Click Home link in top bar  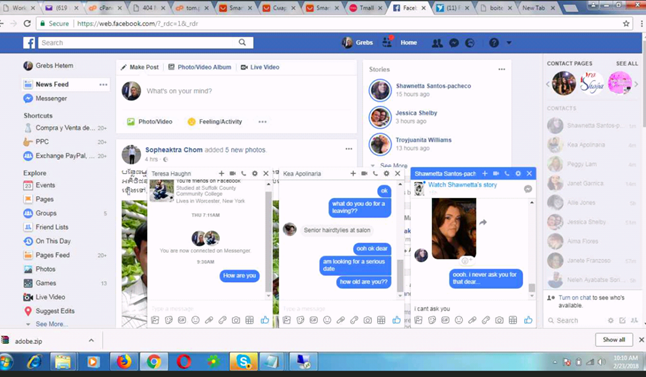click(x=408, y=42)
